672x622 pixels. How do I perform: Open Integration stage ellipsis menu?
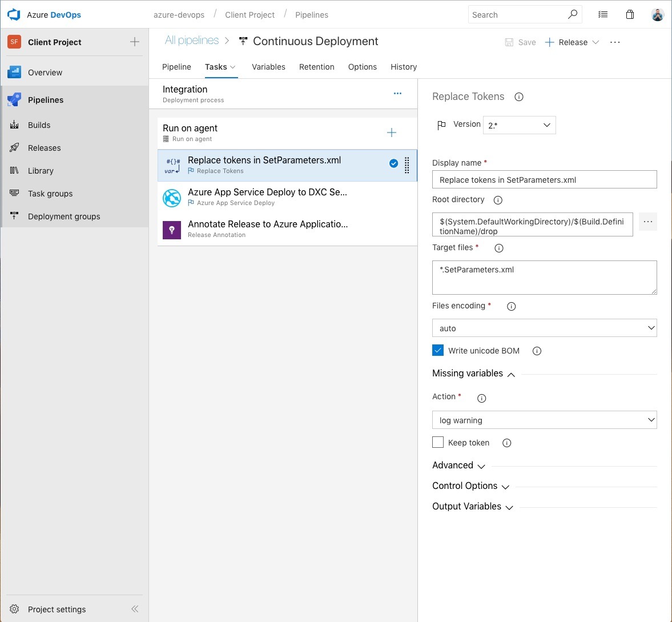tap(398, 94)
